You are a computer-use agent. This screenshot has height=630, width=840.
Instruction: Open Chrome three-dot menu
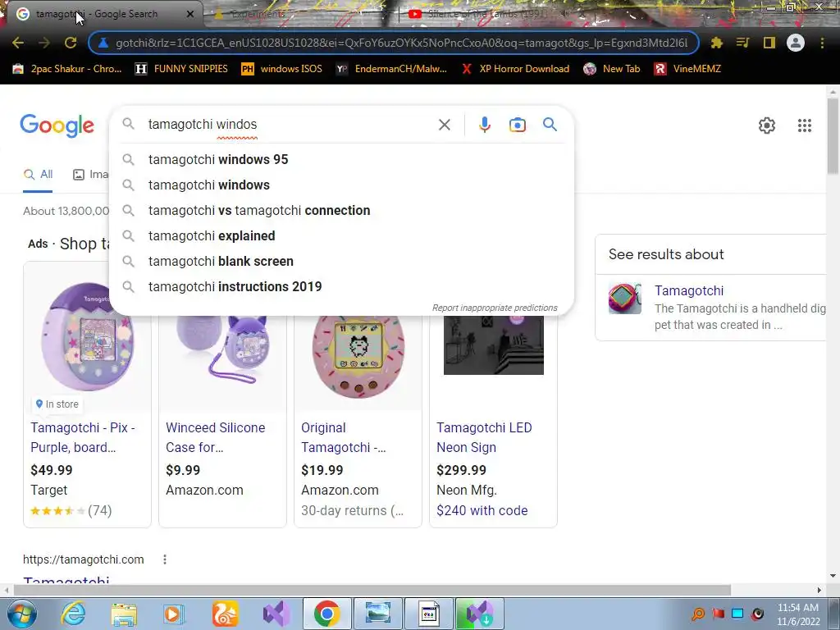click(822, 43)
